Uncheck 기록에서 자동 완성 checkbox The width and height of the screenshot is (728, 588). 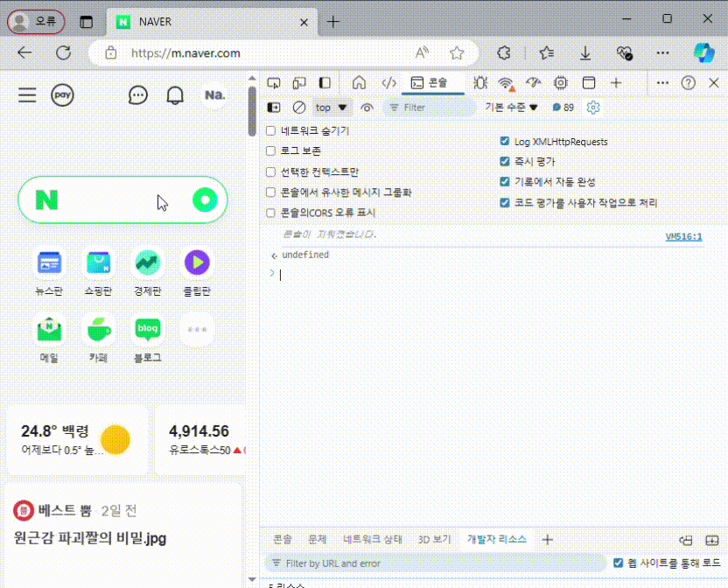[505, 182]
